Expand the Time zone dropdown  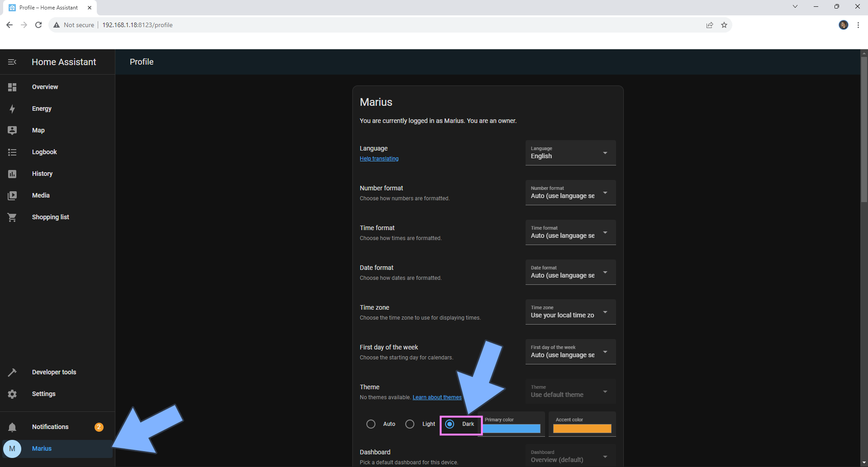pyautogui.click(x=570, y=312)
